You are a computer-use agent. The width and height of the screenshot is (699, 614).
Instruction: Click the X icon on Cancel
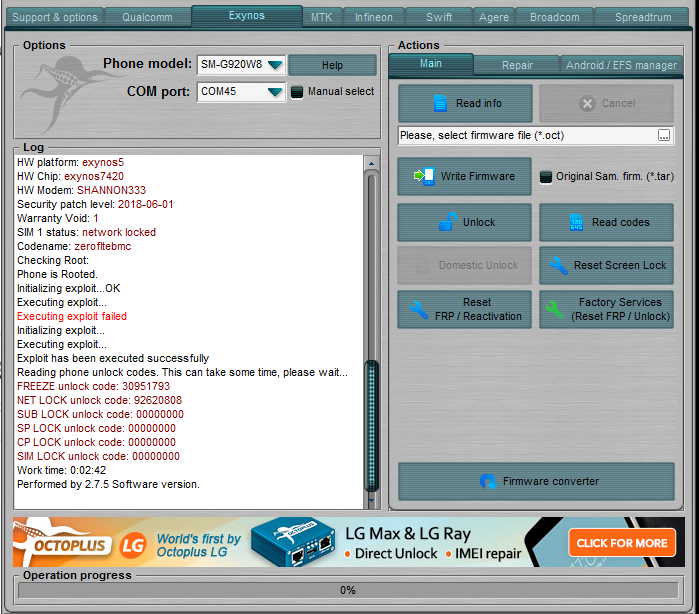tap(587, 103)
